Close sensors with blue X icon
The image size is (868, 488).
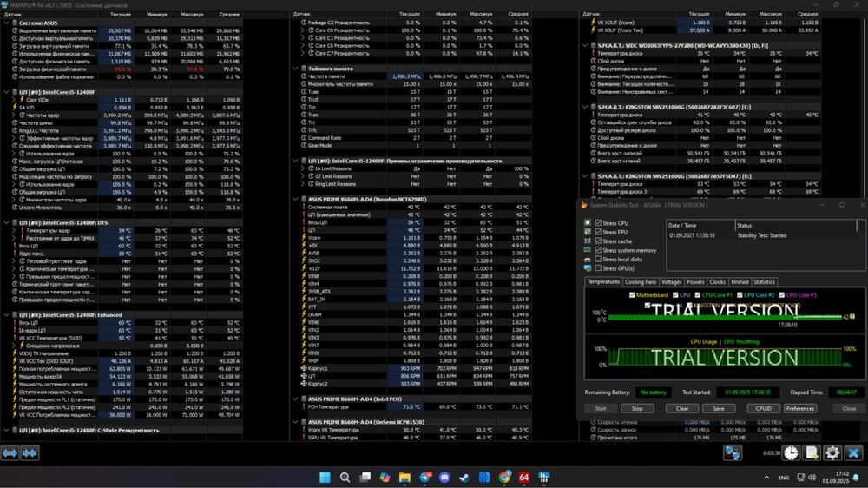click(x=853, y=453)
